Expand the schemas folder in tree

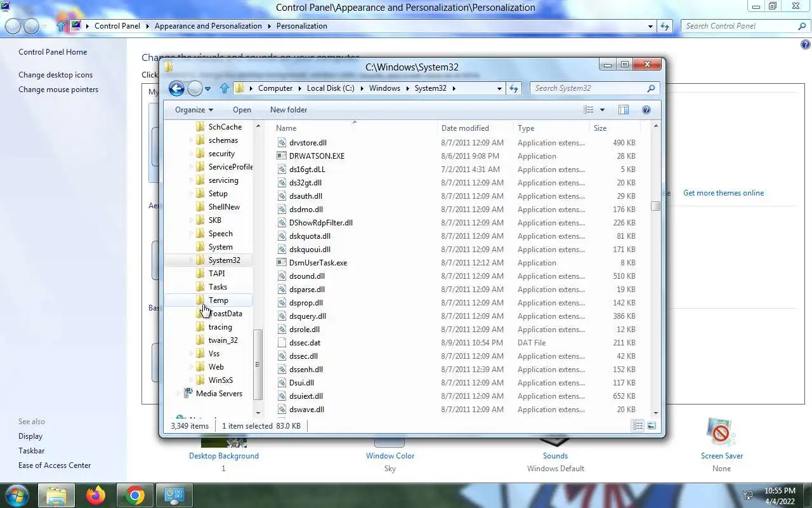click(191, 140)
